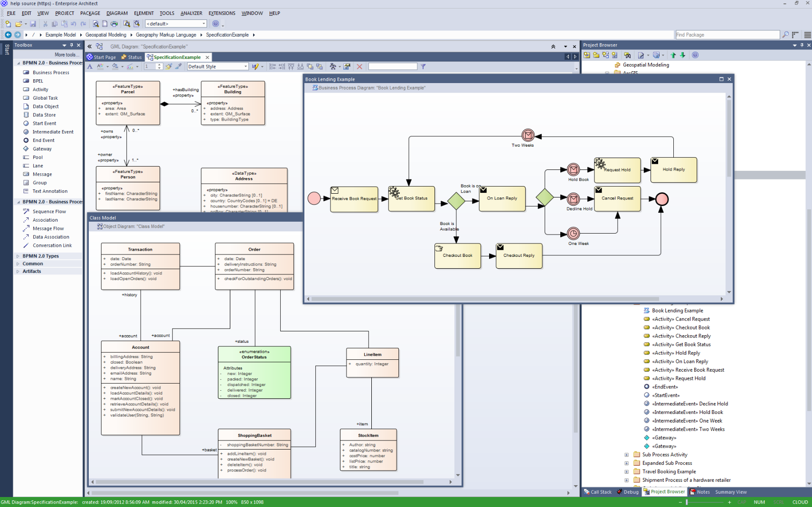Open the ANALYZER menu

click(x=191, y=13)
